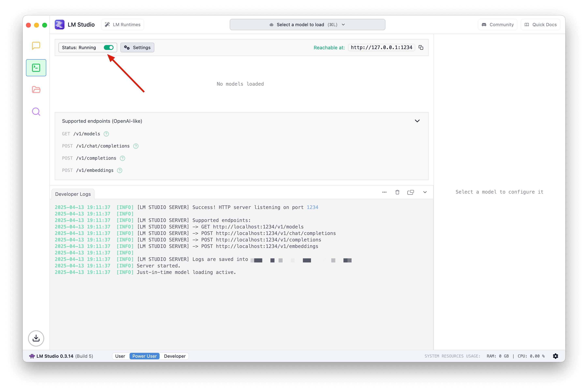Click the LM Studio mascot icon in status bar

click(32, 356)
